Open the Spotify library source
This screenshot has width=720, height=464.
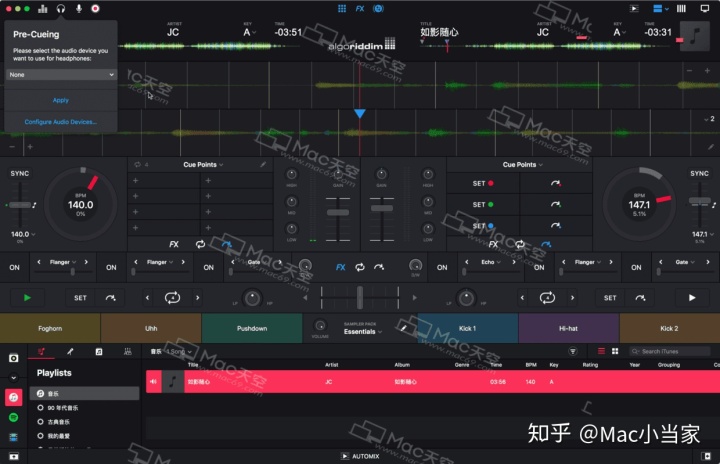[13, 417]
